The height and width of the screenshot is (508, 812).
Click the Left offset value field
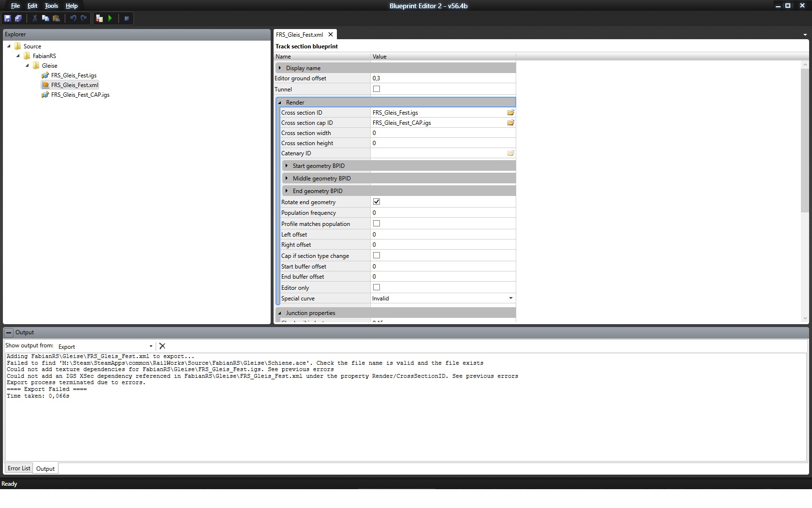[x=443, y=235]
